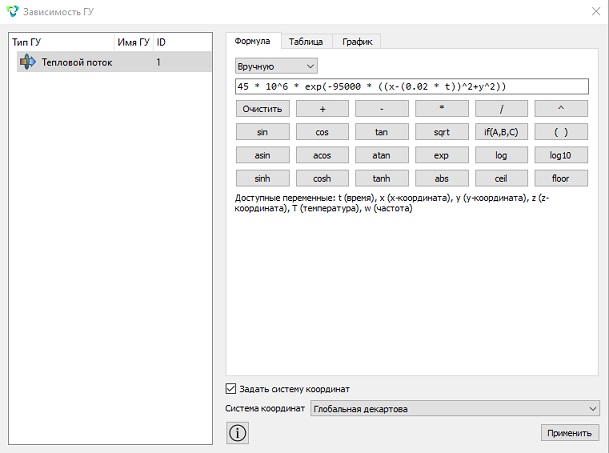The height and width of the screenshot is (453, 609).
Task: Select the Тепловой поток row
Action: point(114,62)
